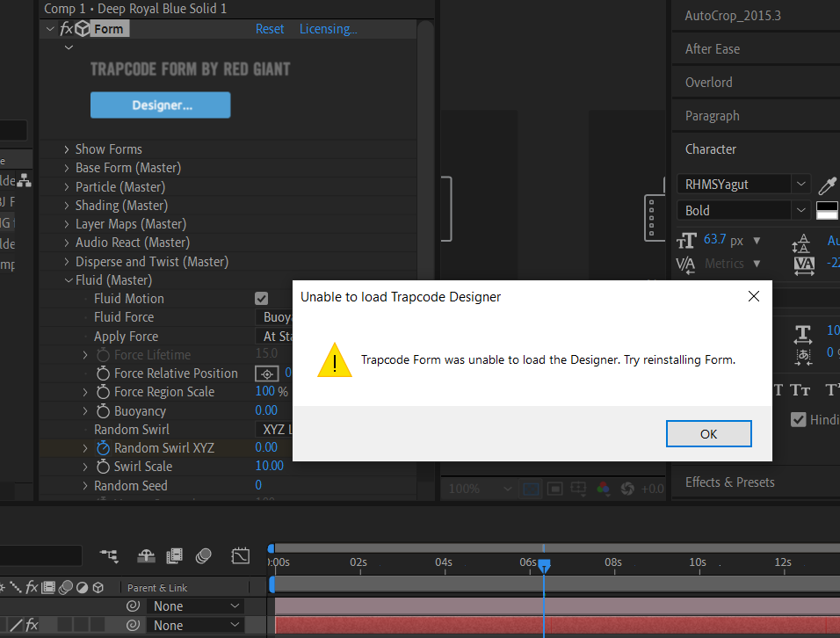Toggle the Random Swirl XYZ stopwatch
This screenshot has height=638, width=840.
coord(103,448)
